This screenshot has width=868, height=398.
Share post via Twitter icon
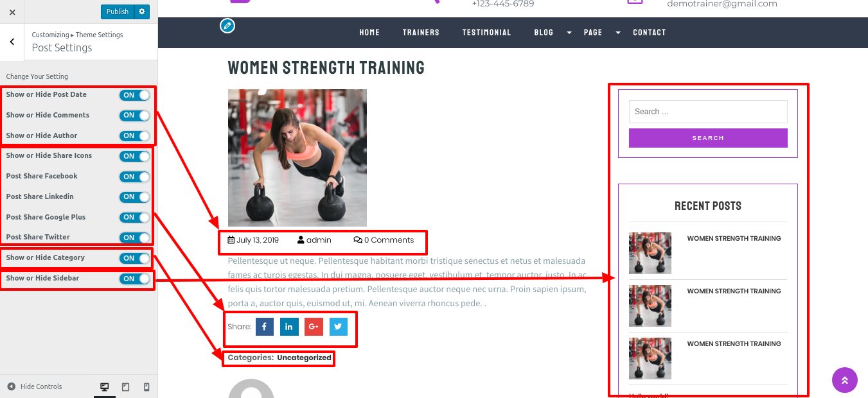point(339,327)
